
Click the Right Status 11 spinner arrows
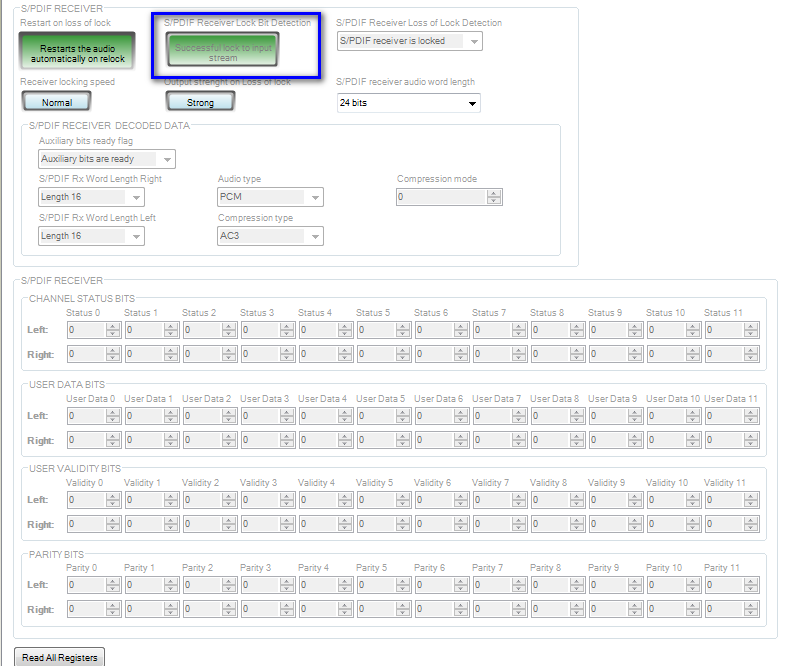tap(751, 354)
